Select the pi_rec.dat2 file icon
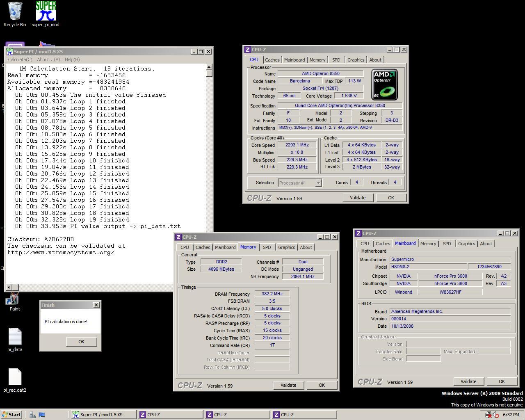 point(15,380)
